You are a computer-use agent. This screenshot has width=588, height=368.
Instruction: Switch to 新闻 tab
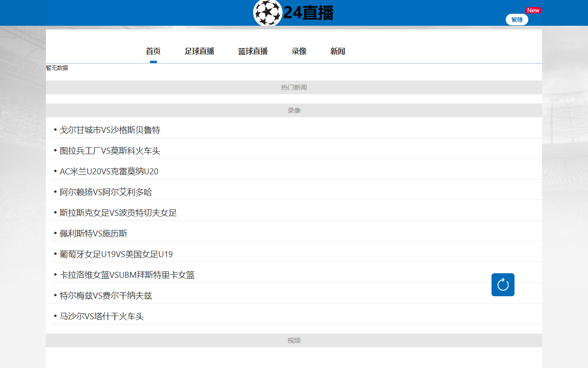tap(338, 52)
